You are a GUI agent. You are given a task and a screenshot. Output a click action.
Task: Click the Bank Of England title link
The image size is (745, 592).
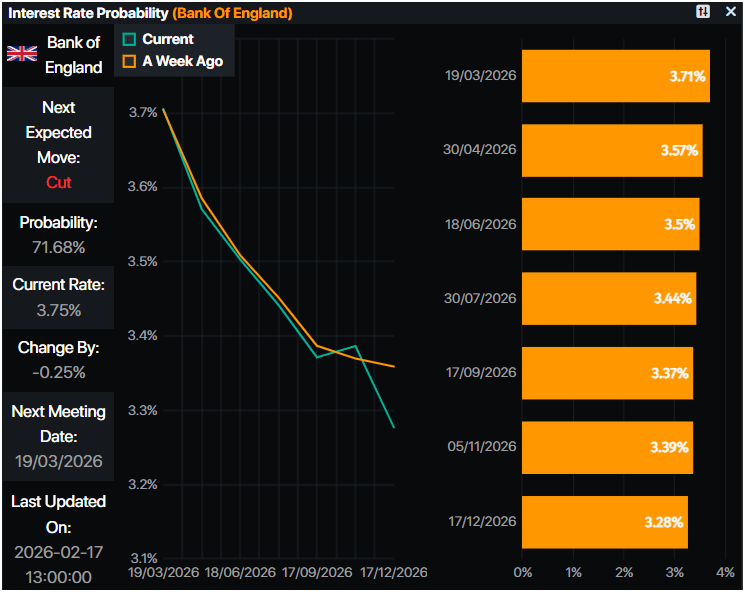pyautogui.click(x=233, y=13)
